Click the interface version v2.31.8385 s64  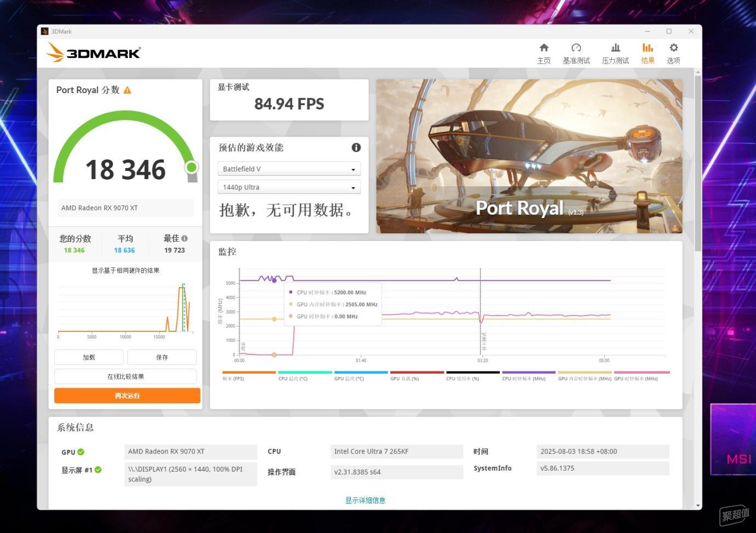(397, 472)
